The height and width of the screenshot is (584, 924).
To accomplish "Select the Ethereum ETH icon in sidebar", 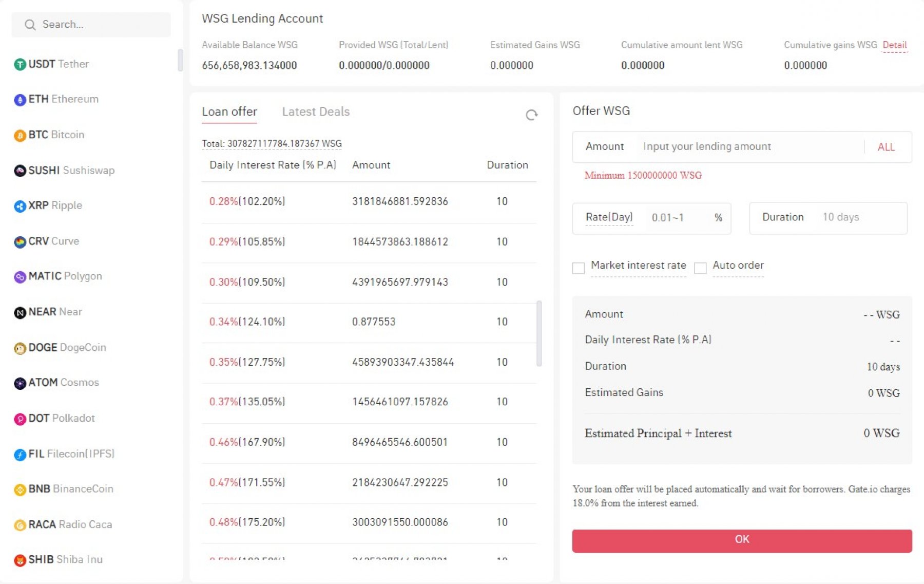I will click(x=20, y=100).
